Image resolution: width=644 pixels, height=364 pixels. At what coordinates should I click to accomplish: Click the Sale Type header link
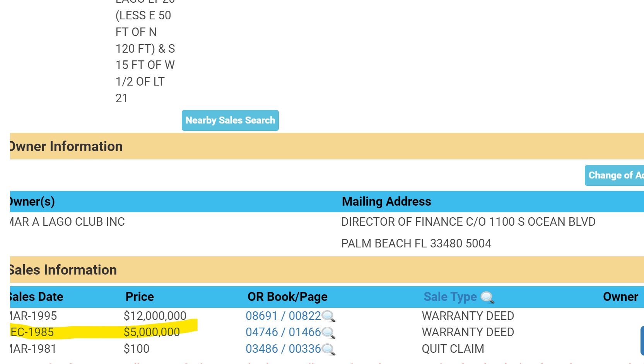click(450, 297)
